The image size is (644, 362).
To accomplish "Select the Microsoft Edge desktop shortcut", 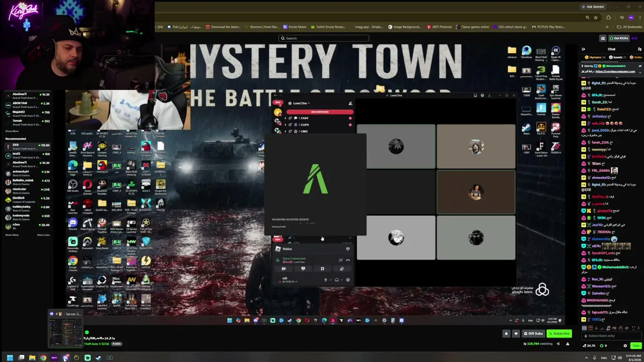I will (73, 167).
